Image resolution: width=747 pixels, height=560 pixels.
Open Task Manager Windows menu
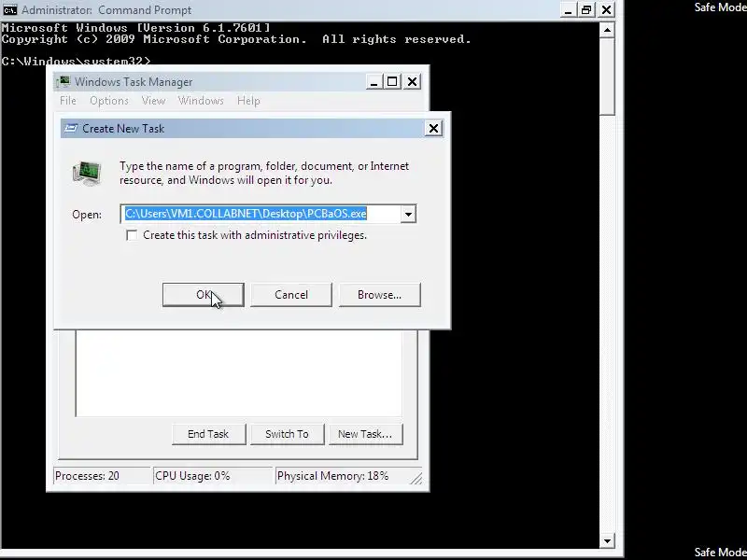[201, 101]
